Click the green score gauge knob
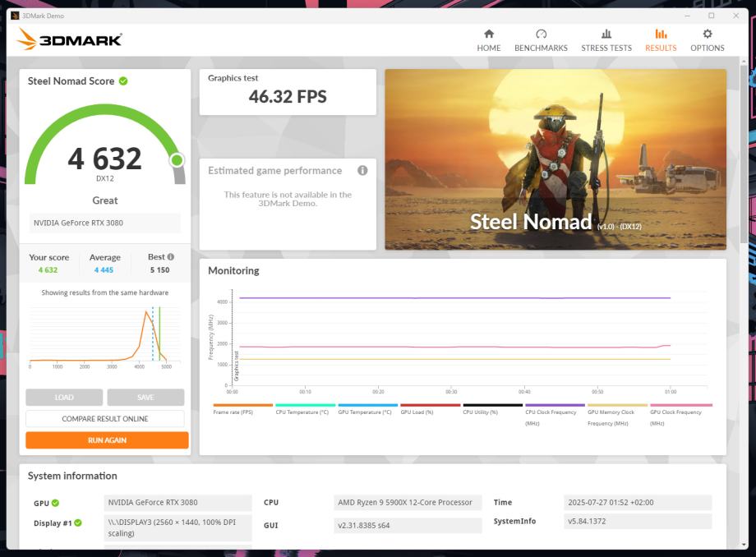 (177, 160)
